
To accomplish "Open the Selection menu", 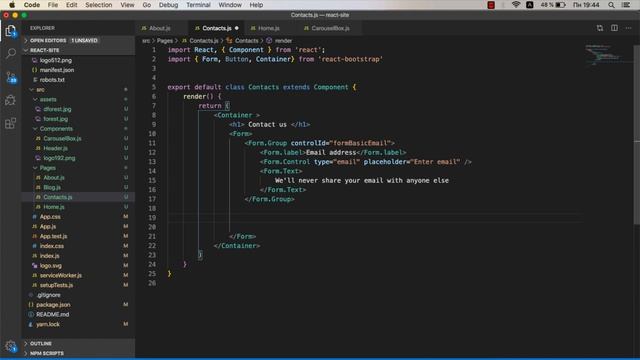I will click(98, 5).
